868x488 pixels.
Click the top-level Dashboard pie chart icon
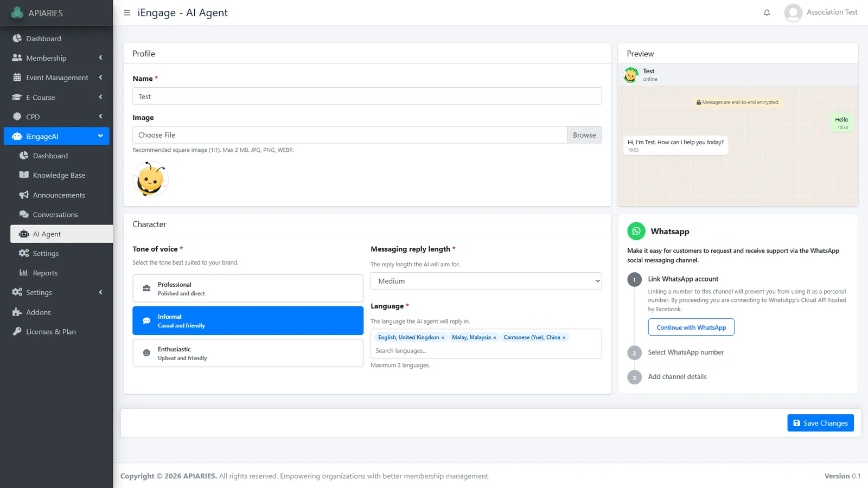17,38
